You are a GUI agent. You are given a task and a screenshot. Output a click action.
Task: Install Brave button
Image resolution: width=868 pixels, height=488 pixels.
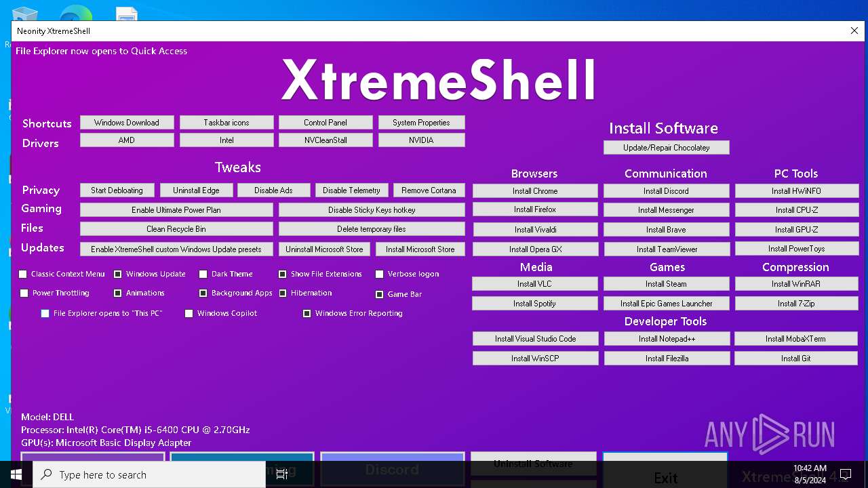[x=666, y=230]
